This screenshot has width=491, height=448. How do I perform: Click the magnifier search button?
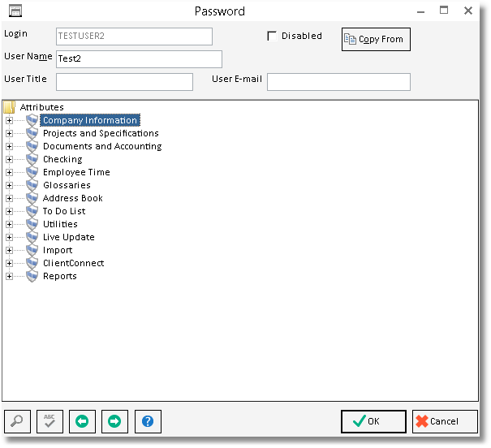[x=18, y=421]
